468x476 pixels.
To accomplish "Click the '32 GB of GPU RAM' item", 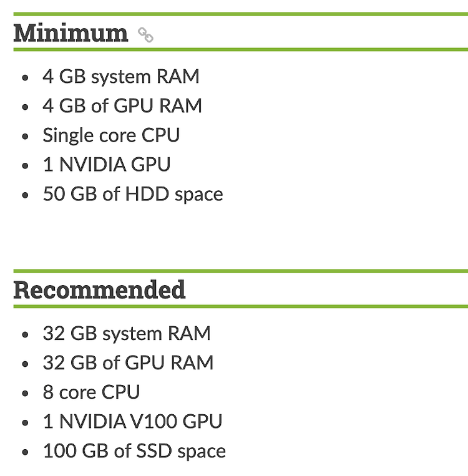I will pos(128,362).
